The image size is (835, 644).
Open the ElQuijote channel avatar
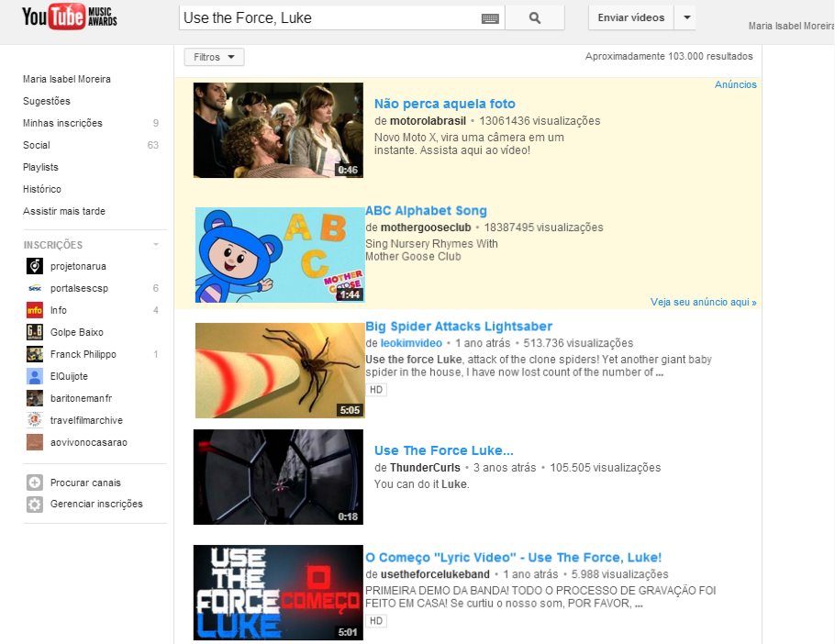pyautogui.click(x=35, y=376)
